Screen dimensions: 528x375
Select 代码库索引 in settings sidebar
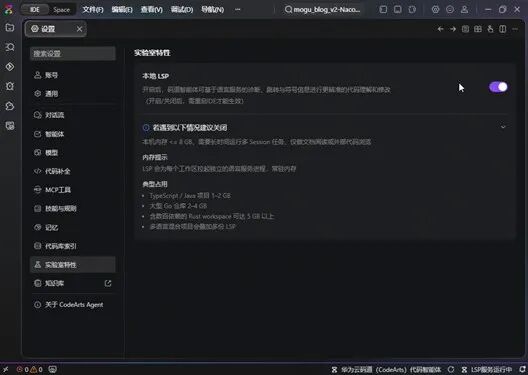coord(73,246)
